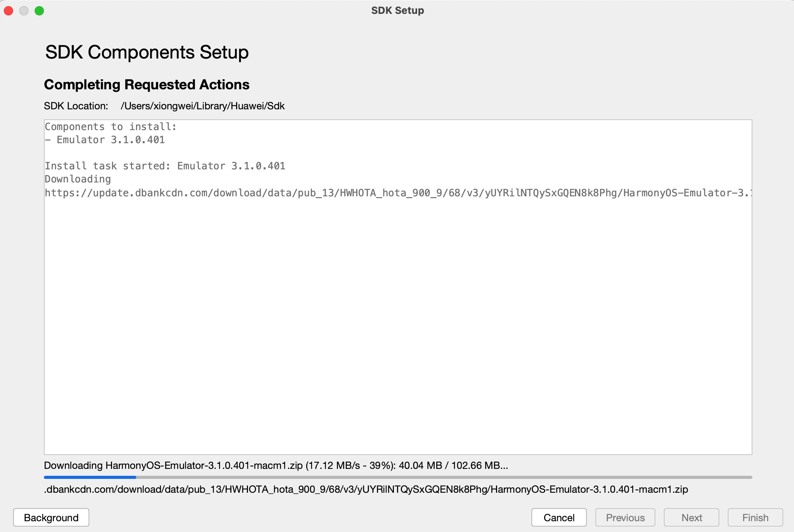
Task: Minimize the SDK Setup window
Action: (x=24, y=11)
